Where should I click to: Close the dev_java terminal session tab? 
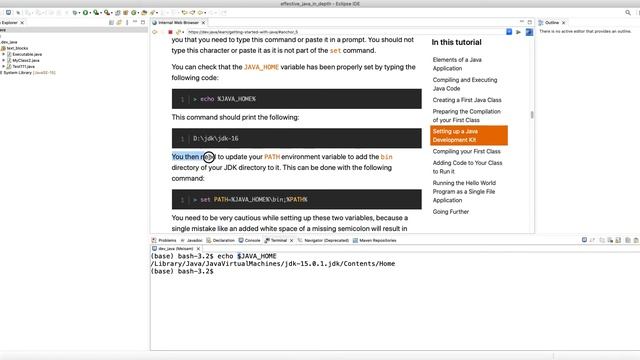pyautogui.click(x=198, y=249)
